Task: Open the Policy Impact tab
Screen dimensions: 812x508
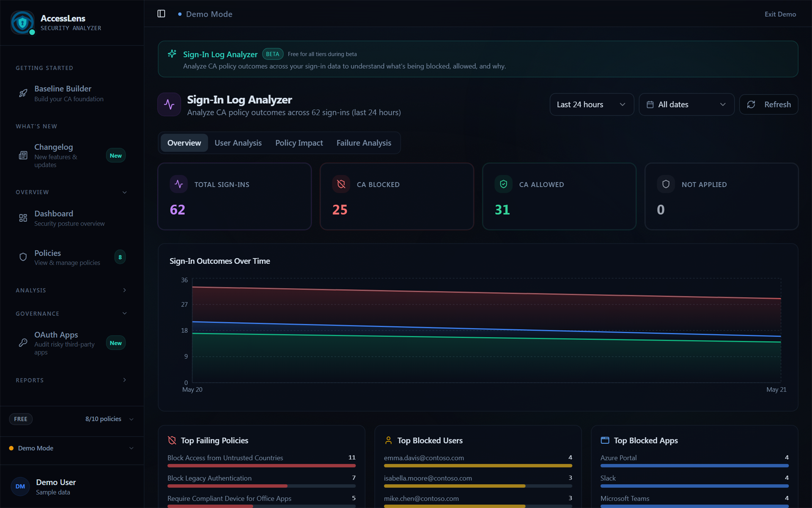Action: 299,143
